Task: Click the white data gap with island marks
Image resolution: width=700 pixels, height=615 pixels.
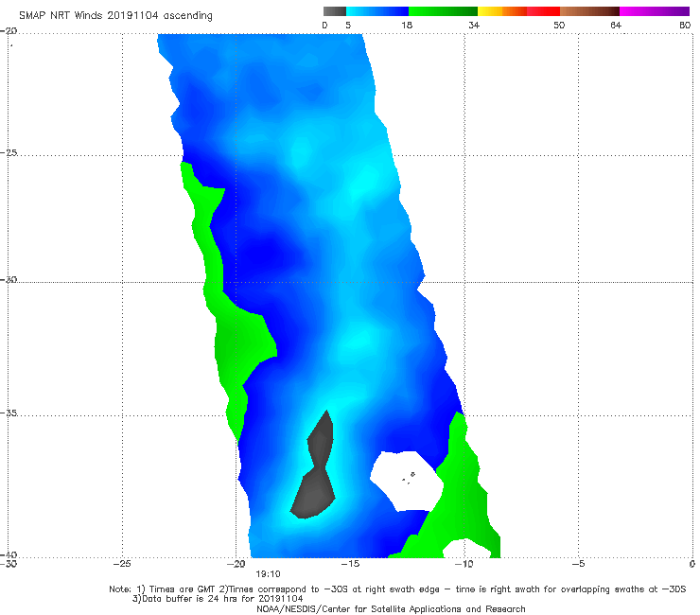Action: coord(406,480)
